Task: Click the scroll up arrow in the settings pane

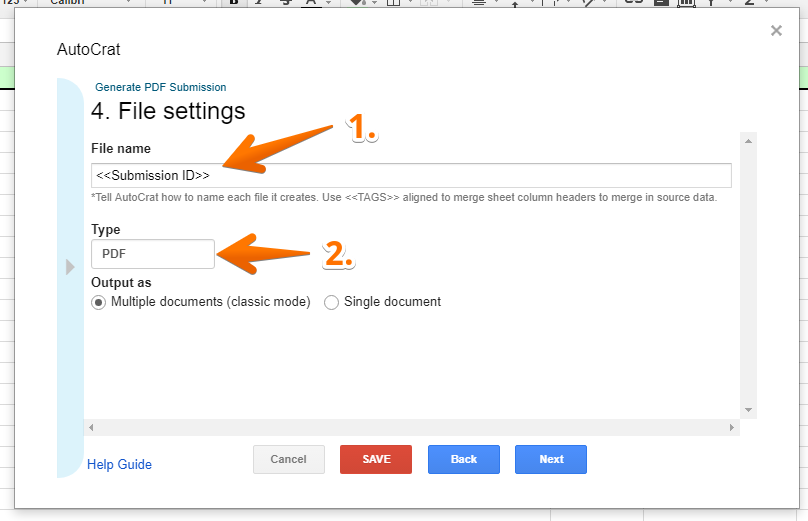Action: (748, 141)
